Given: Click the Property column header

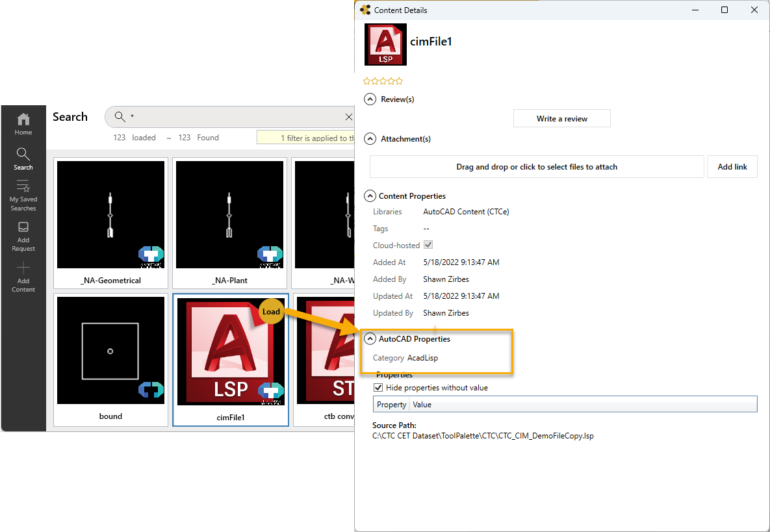Looking at the screenshot, I should coord(391,404).
